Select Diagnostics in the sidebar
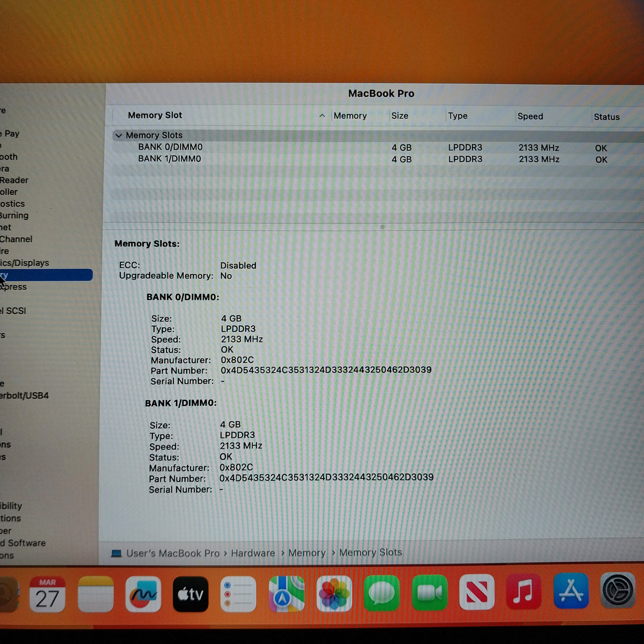This screenshot has height=644, width=644. coord(13,204)
